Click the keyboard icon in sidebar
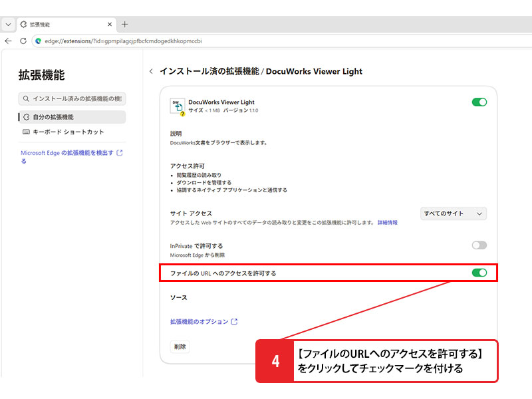Image resolution: width=532 pixels, height=399 pixels. point(26,132)
